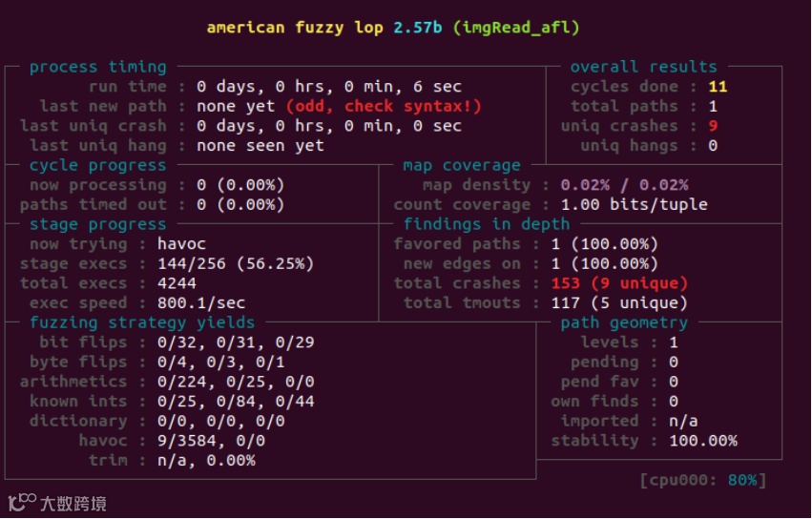Click byte flips value '0/4, 0/3, 0/1'
The width and height of the screenshot is (812, 519).
(221, 362)
